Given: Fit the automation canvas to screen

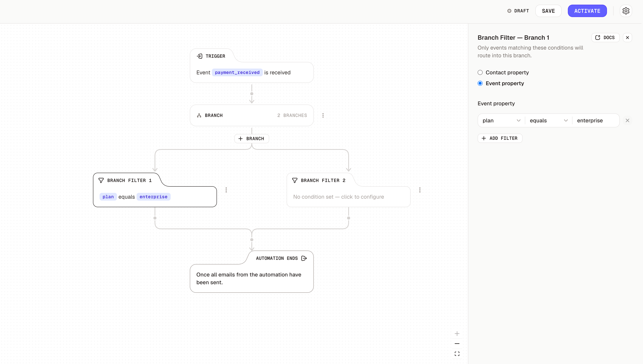Looking at the screenshot, I should coord(457,354).
